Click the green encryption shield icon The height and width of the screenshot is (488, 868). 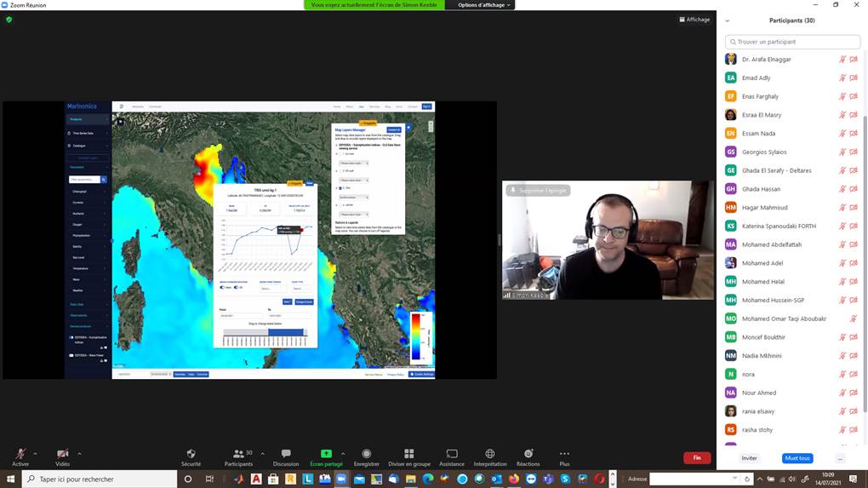(9, 20)
